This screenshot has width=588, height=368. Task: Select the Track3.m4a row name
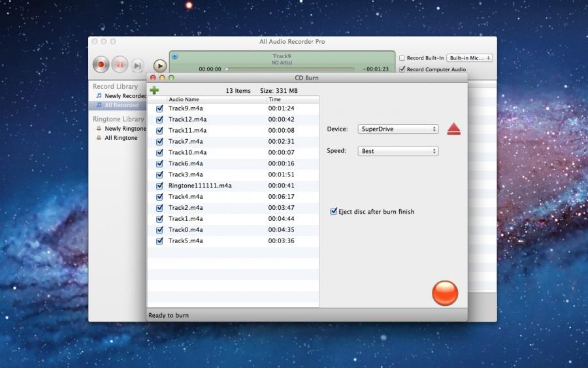click(x=186, y=175)
